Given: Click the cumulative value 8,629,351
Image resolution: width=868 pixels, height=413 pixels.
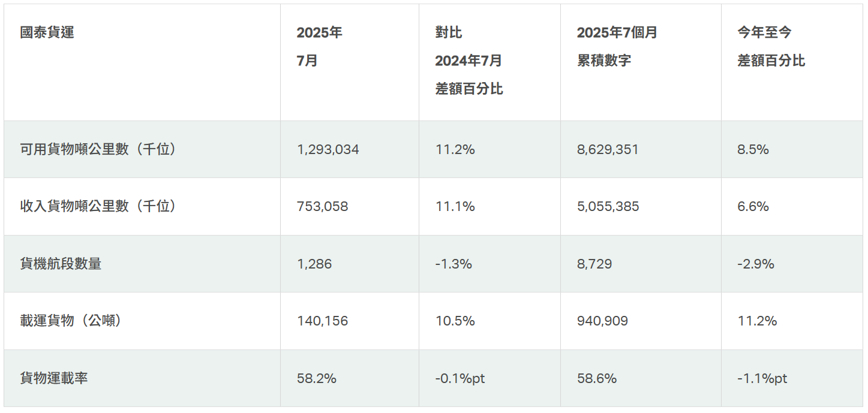Looking at the screenshot, I should pyautogui.click(x=608, y=149).
